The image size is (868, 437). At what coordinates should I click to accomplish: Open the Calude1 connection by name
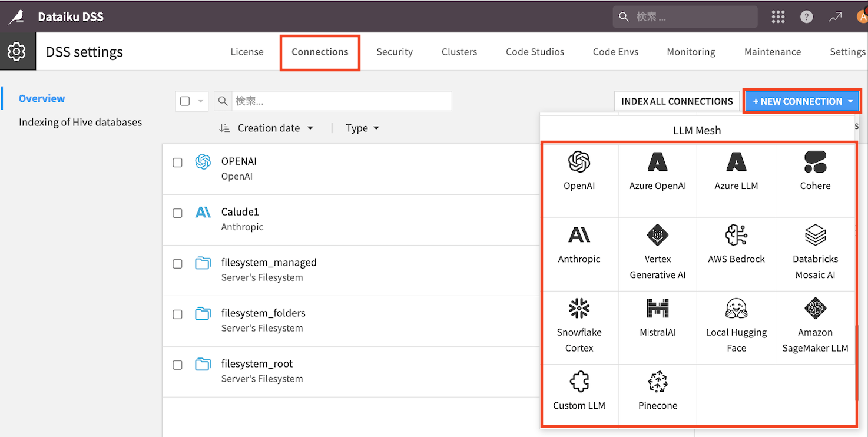click(240, 211)
